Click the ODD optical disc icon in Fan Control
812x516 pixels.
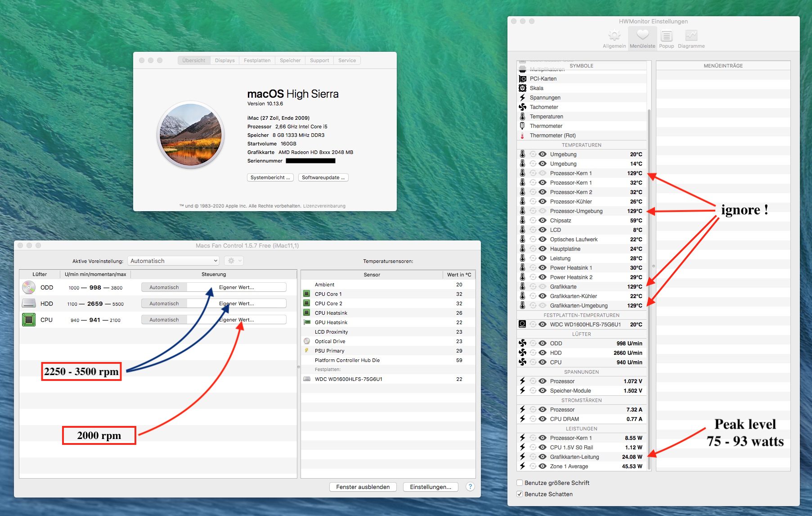tap(29, 287)
